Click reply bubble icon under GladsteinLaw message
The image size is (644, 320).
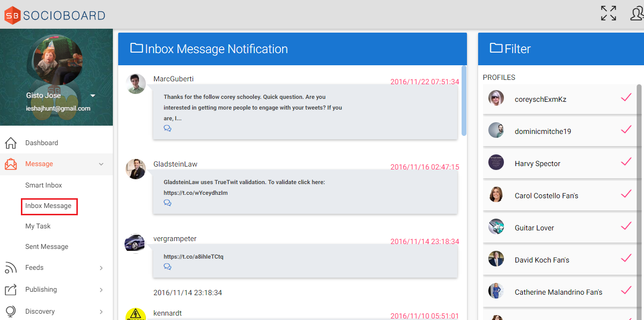[167, 203]
